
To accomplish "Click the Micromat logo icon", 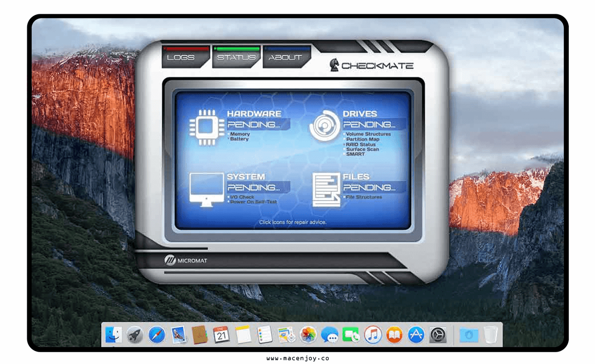I will (171, 260).
